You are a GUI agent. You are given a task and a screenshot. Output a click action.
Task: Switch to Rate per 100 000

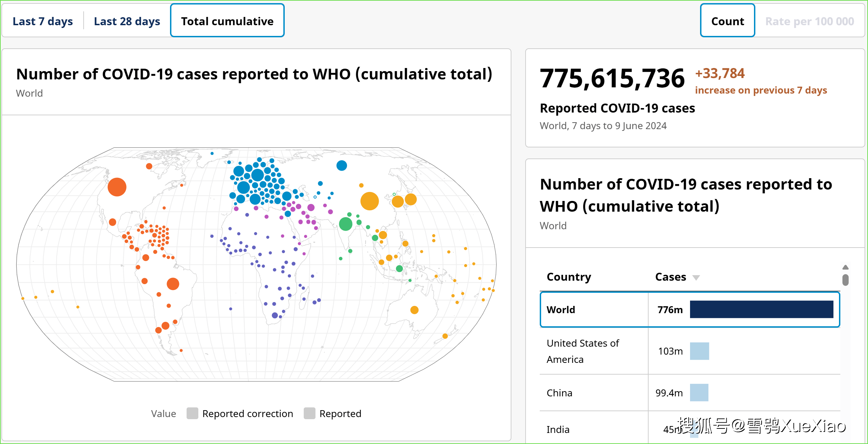809,21
